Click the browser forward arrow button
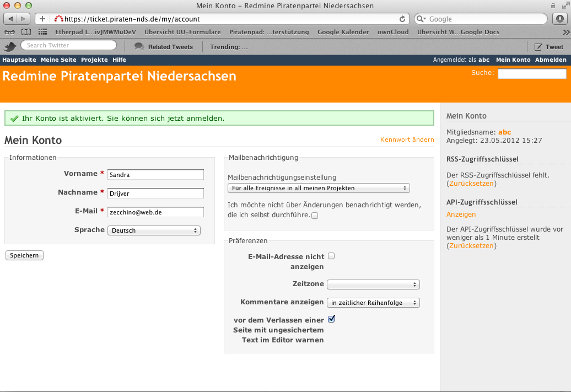The height and width of the screenshot is (392, 571). pos(24,19)
